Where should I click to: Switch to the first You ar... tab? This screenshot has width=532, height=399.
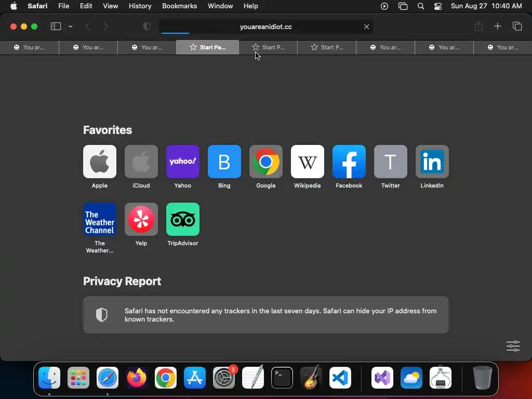[x=29, y=47]
